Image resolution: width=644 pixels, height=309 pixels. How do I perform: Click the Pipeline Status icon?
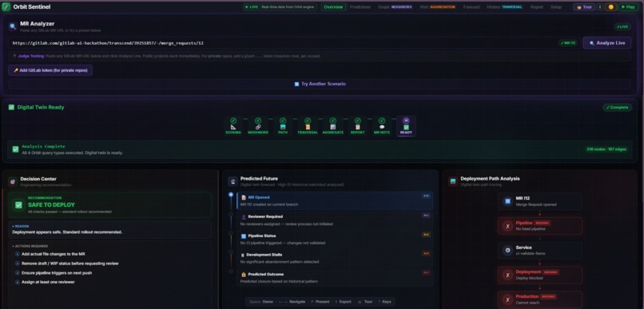pos(244,236)
